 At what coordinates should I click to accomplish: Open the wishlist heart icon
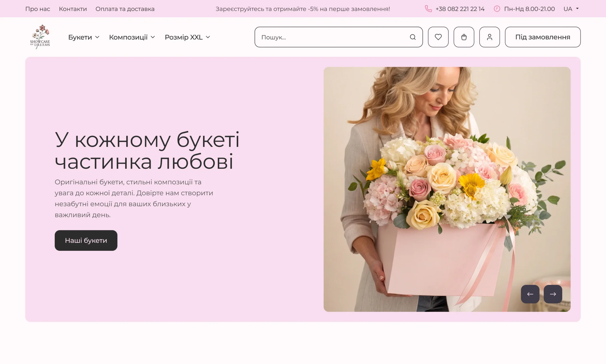pos(438,37)
